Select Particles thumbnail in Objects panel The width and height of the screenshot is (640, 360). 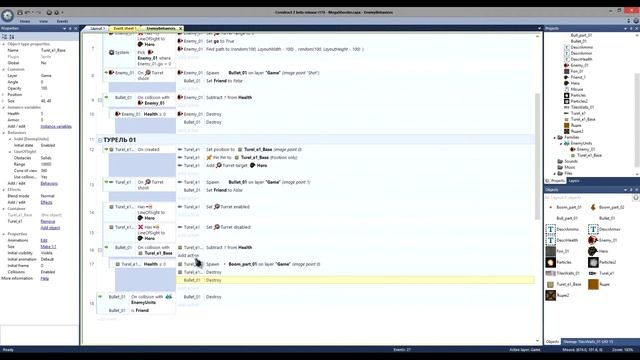tap(551, 262)
